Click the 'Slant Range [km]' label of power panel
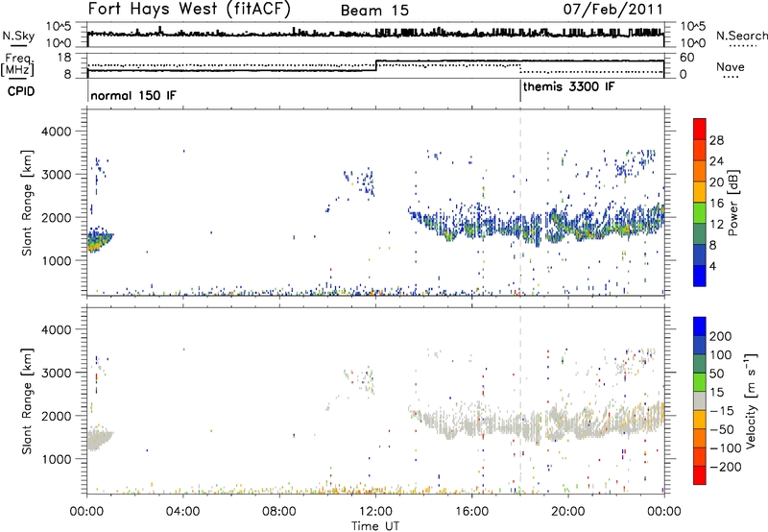The image size is (768, 532). point(27,203)
